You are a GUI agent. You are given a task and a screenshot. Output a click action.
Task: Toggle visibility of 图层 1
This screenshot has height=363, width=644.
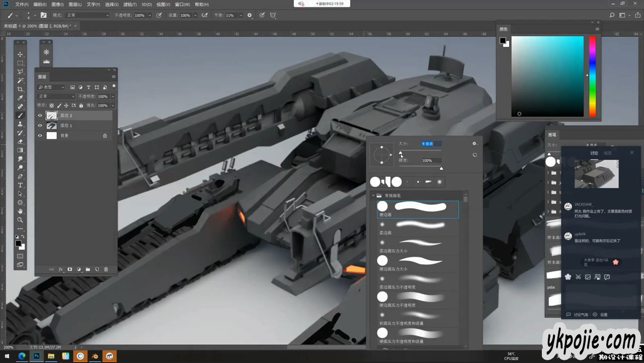coord(40,126)
